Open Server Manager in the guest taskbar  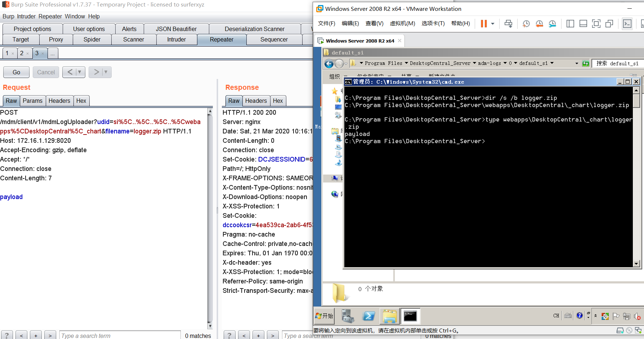[348, 316]
